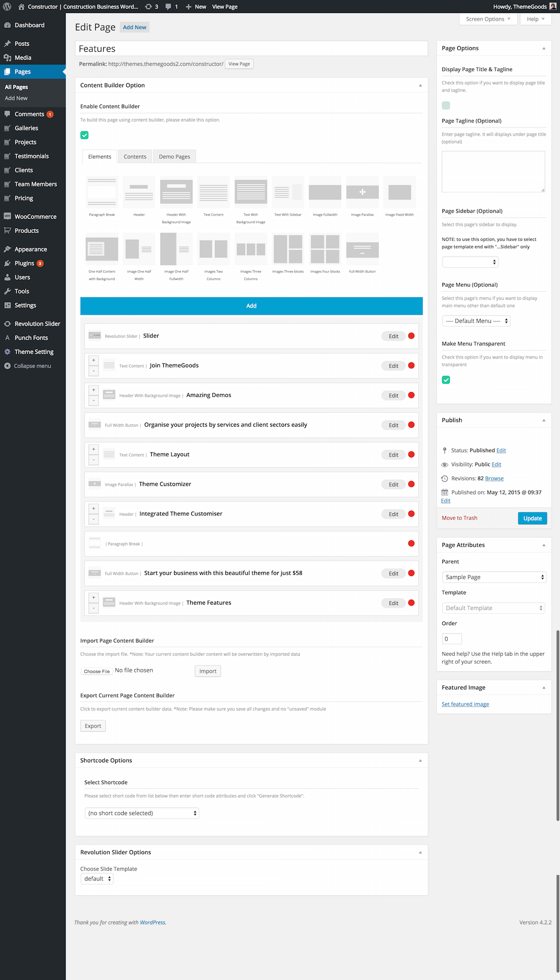The image size is (560, 980).
Task: Open the shortcode selection dropdown
Action: [x=142, y=813]
